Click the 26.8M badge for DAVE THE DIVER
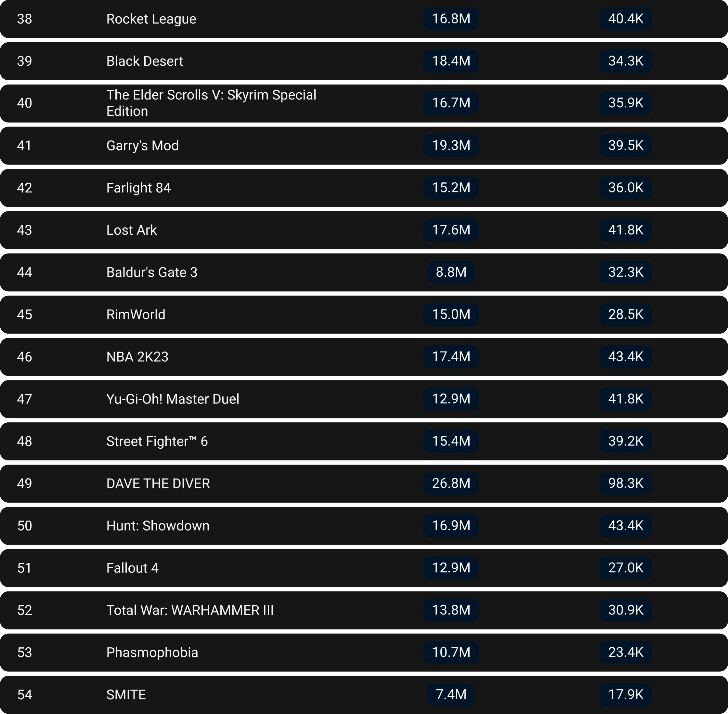 [451, 483]
